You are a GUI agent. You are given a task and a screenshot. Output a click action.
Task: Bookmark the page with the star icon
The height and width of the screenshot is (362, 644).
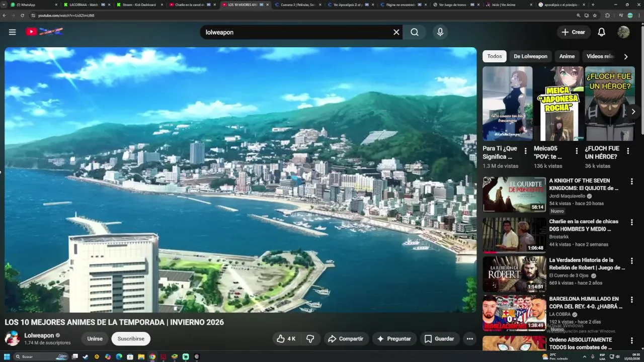[x=595, y=16]
